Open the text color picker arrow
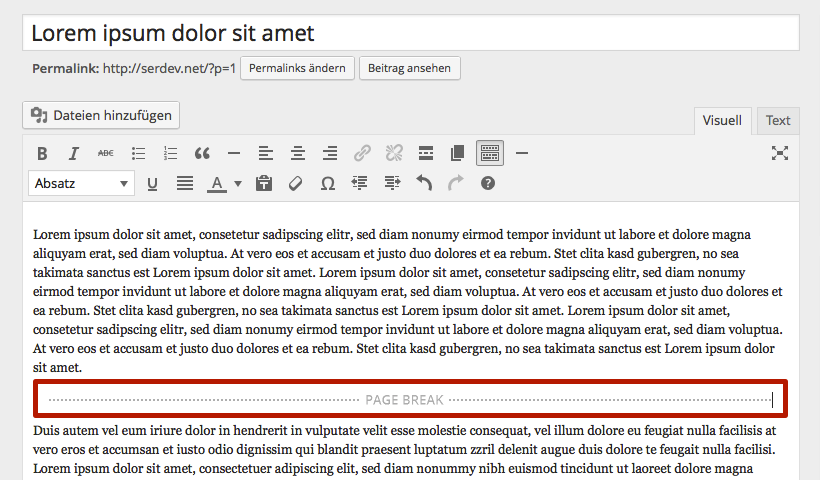The width and height of the screenshot is (820, 480). click(x=238, y=184)
